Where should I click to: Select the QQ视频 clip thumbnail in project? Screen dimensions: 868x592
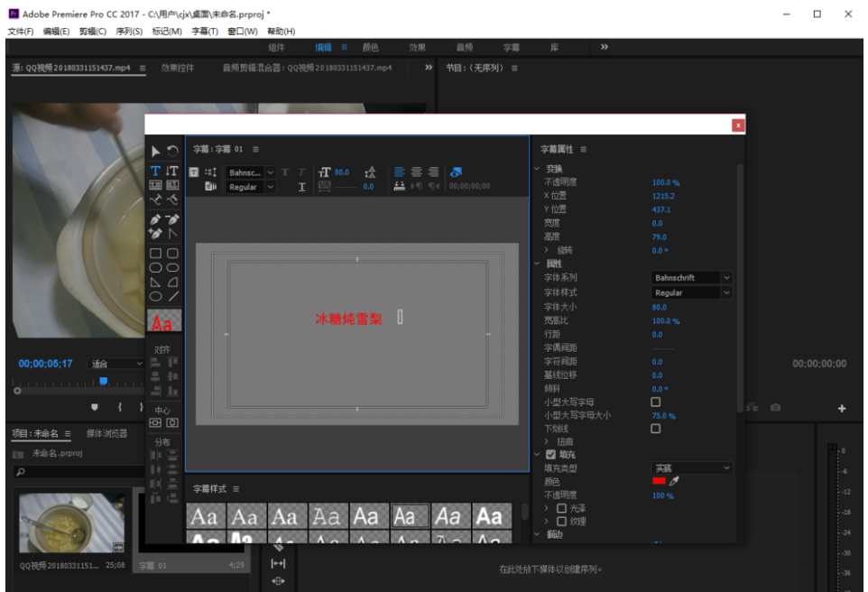(x=72, y=523)
